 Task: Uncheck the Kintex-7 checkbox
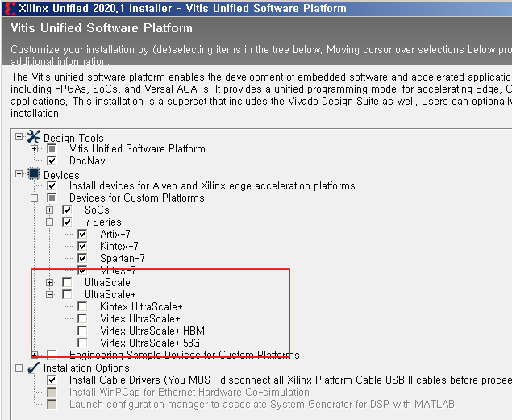point(82,247)
